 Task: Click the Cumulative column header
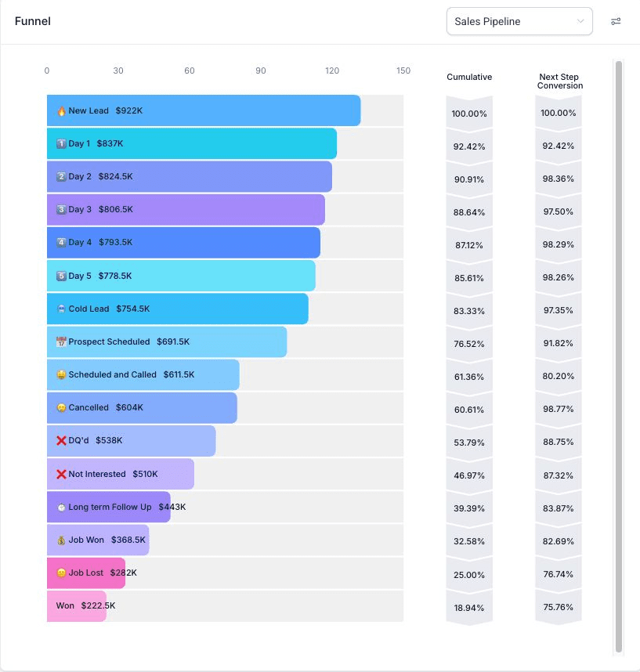pos(469,77)
